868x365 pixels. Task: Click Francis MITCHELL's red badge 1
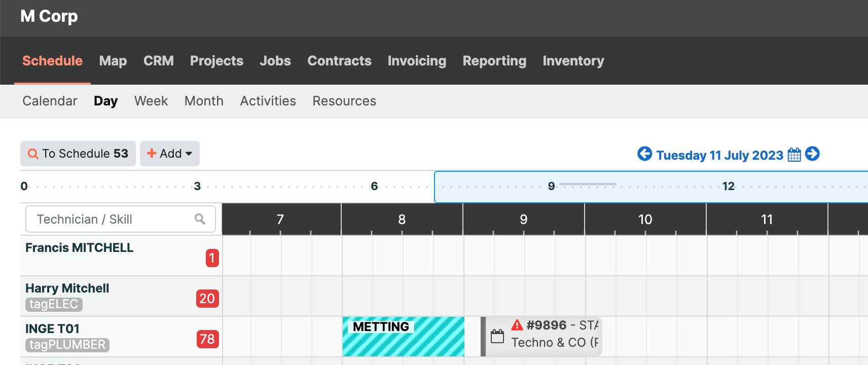[x=212, y=258]
